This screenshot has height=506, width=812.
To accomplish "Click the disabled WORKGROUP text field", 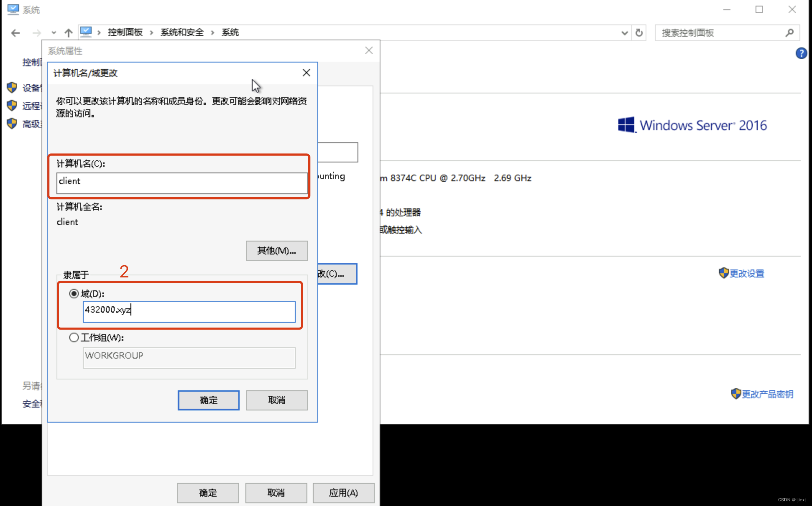I will [189, 357].
